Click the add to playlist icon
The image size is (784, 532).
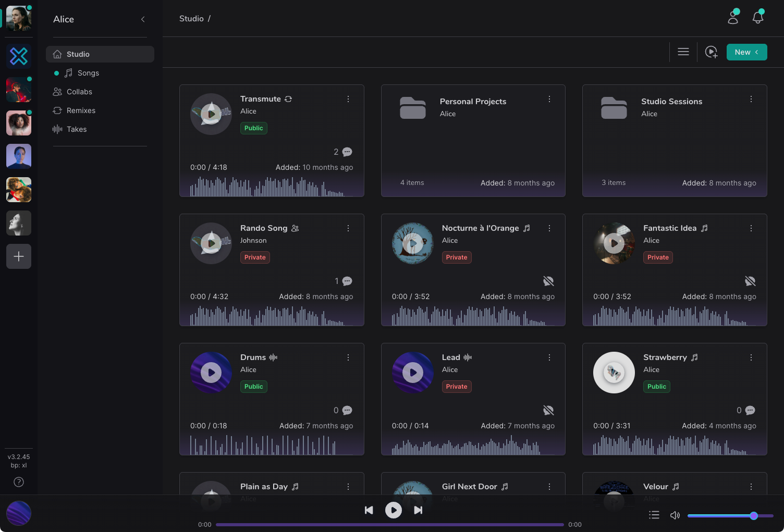(711, 52)
